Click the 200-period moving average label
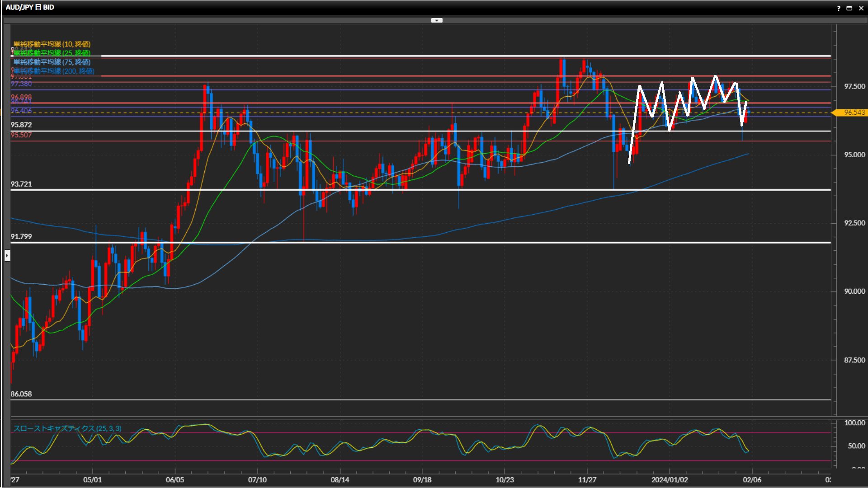The height and width of the screenshot is (488, 868). (x=54, y=71)
